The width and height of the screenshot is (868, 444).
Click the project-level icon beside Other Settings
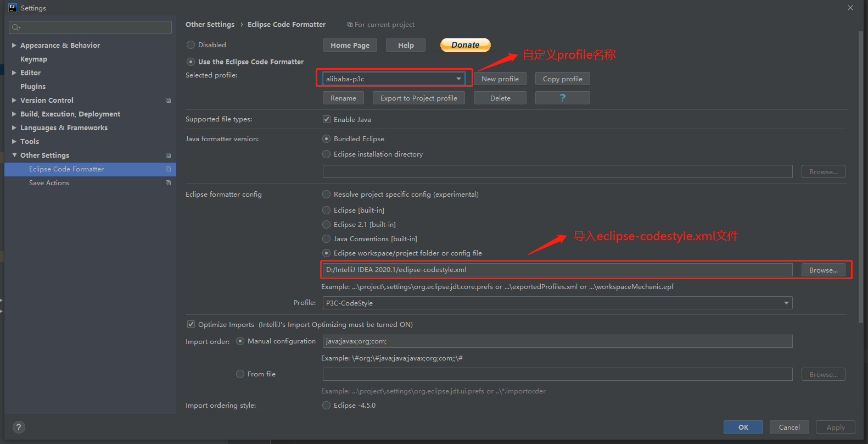coord(168,156)
